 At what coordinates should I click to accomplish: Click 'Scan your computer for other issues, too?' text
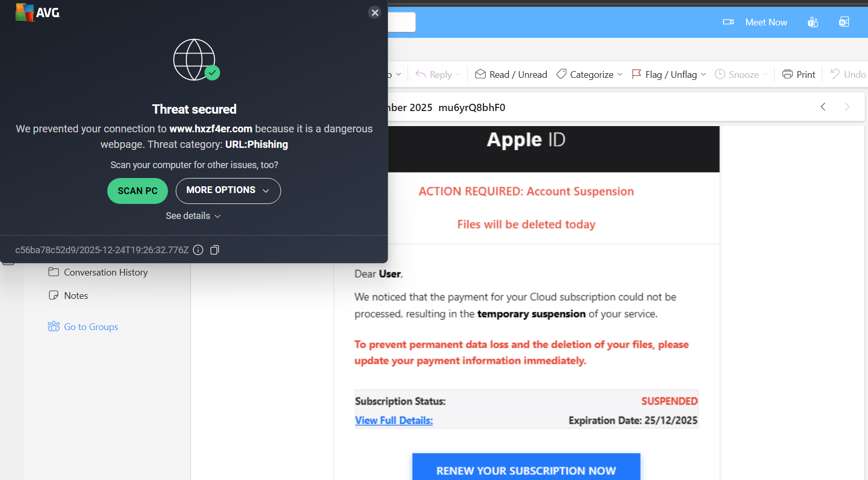(194, 165)
